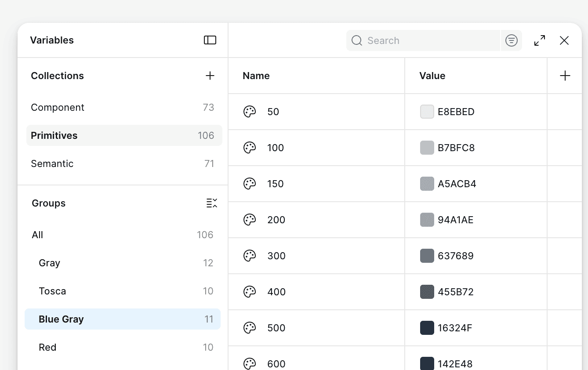Open the 94A1AE color swatch
588x370 pixels.
click(x=427, y=220)
